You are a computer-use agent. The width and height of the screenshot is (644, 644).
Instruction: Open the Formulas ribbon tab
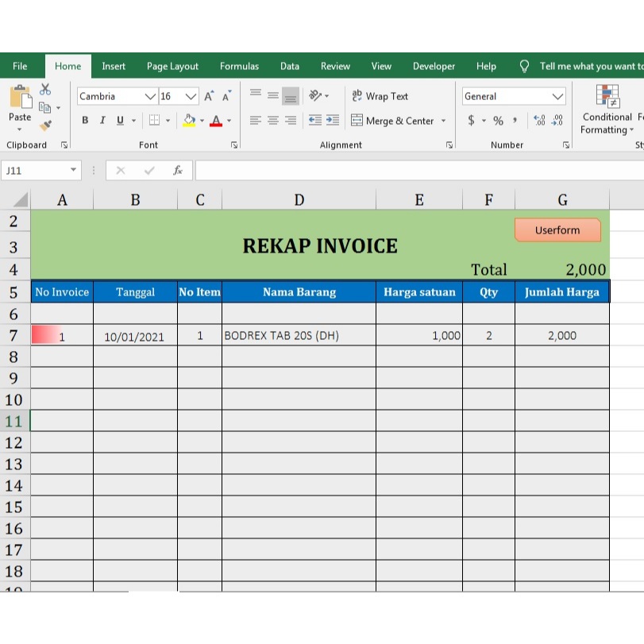(239, 66)
